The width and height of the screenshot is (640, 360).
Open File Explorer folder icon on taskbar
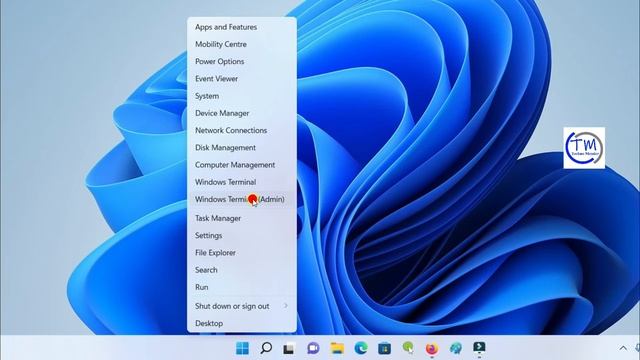click(337, 348)
